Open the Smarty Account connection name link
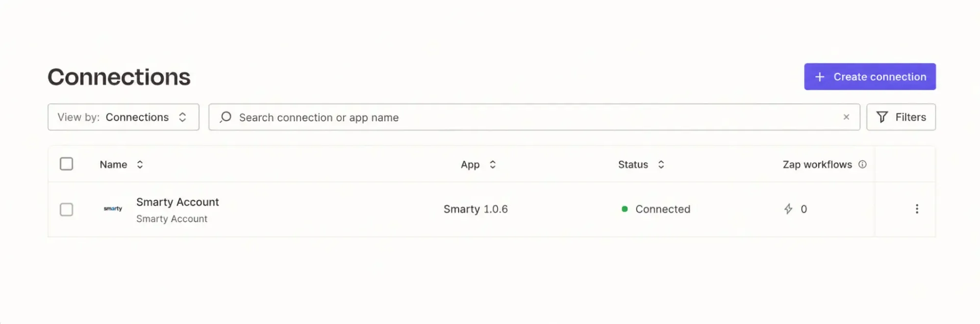Image resolution: width=980 pixels, height=324 pixels. coord(177,202)
